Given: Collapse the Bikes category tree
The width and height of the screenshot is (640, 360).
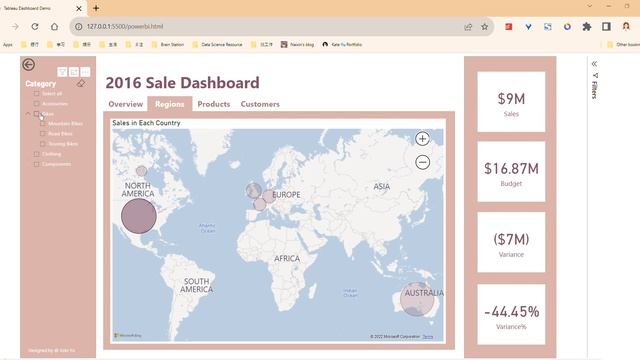Looking at the screenshot, I should tap(28, 113).
